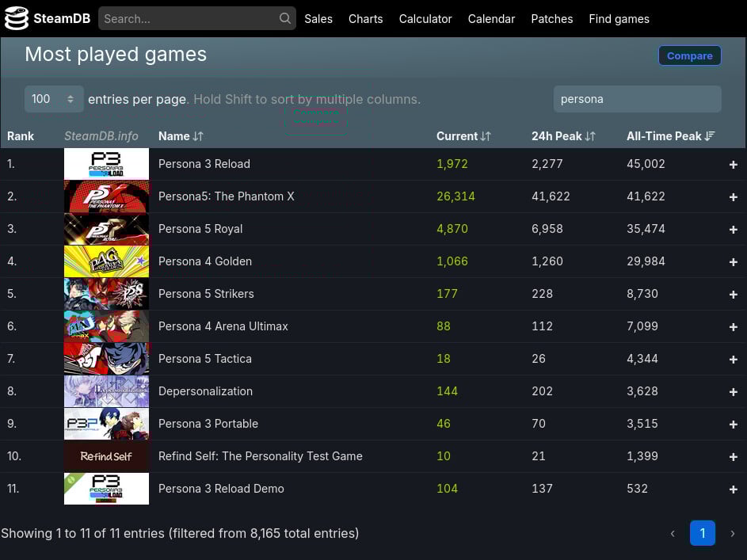Sort table by Current players column
The width and height of the screenshot is (747, 560).
point(463,136)
